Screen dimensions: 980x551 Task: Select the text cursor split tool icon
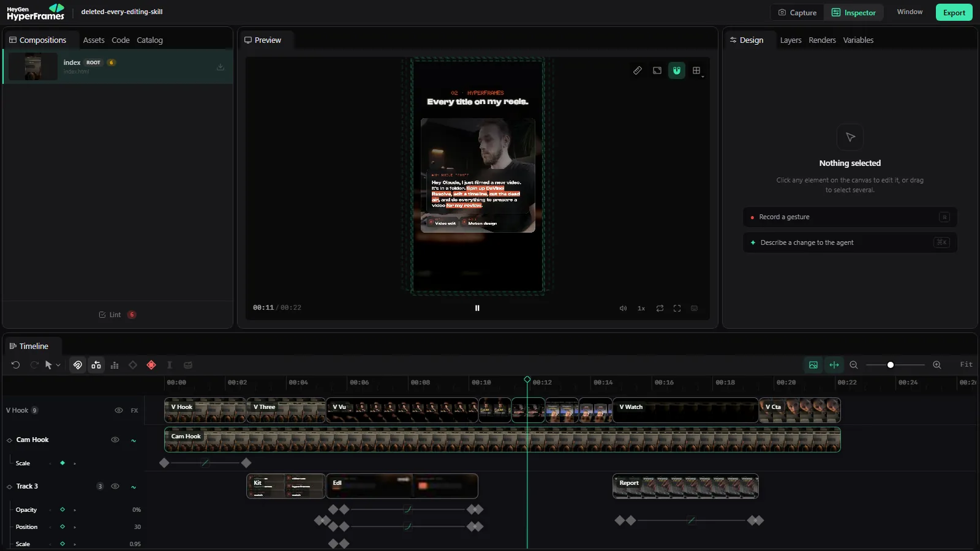(170, 365)
